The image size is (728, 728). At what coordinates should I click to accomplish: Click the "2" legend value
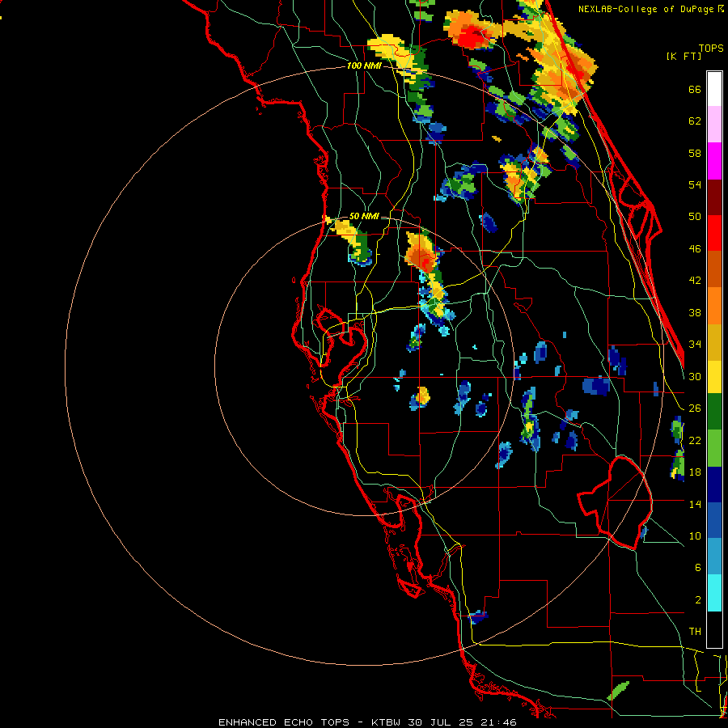coord(697,600)
